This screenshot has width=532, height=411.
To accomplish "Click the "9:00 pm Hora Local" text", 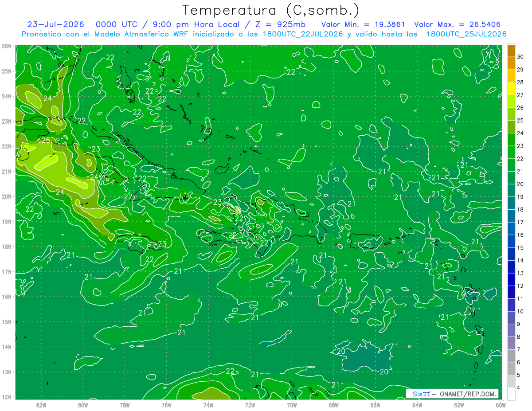I will click(196, 24).
